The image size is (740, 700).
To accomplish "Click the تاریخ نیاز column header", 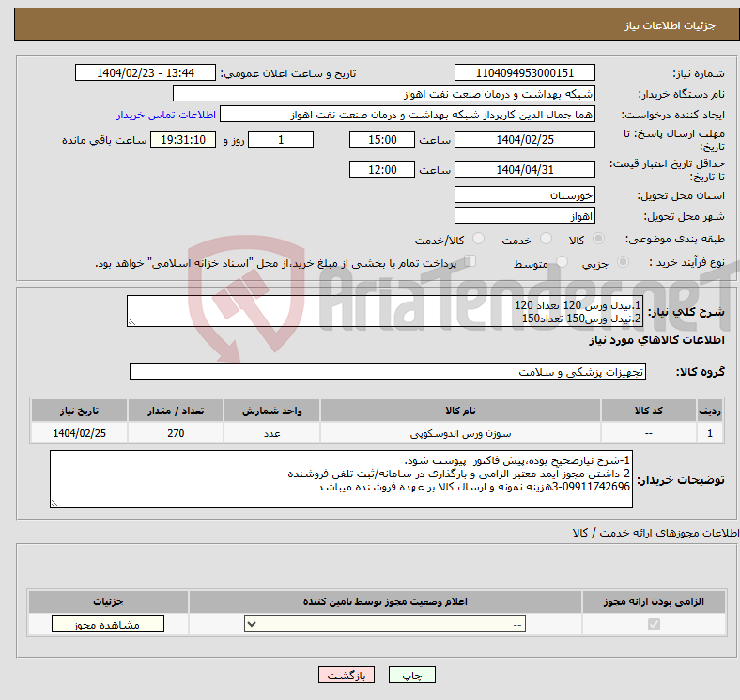I will (x=79, y=411).
